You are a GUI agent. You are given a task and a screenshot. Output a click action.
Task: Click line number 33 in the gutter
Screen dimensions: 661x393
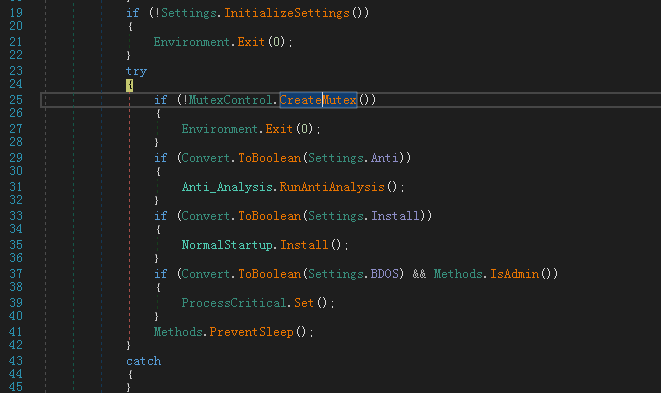16,216
